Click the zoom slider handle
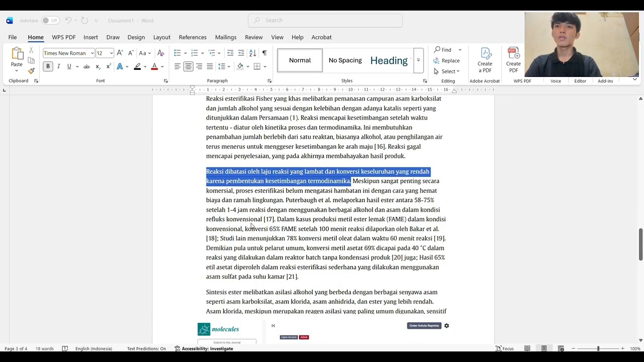Viewport: 644px width, 362px height. [x=598, y=348]
